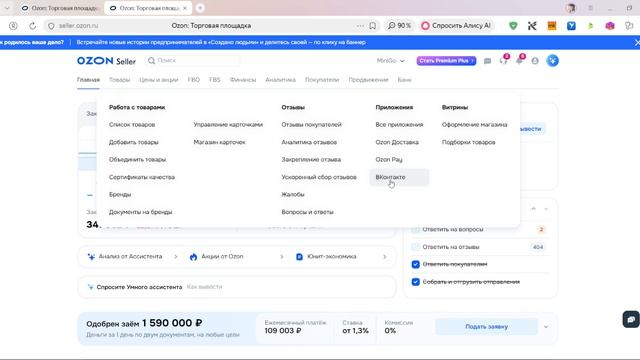Collapse the tasks panel with up chevron
The image size is (640, 360).
click(533, 209)
